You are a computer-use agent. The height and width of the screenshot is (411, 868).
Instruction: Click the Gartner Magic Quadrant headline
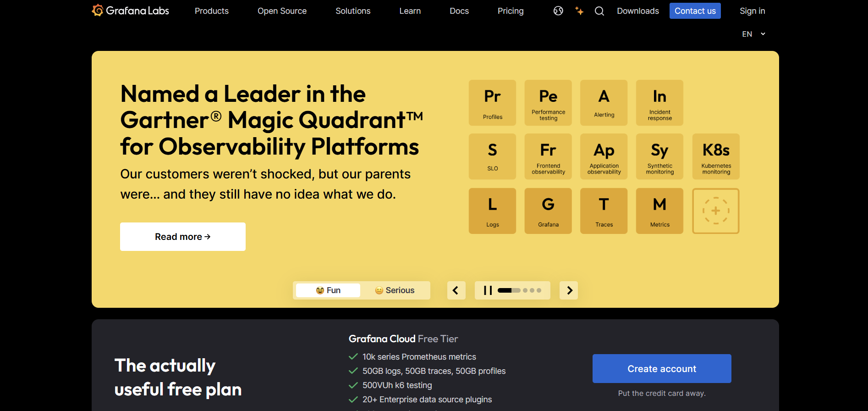point(271,120)
